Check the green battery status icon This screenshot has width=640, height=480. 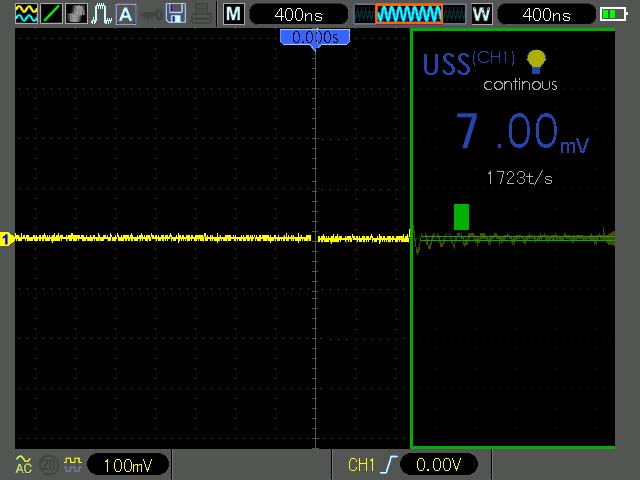[x=613, y=14]
